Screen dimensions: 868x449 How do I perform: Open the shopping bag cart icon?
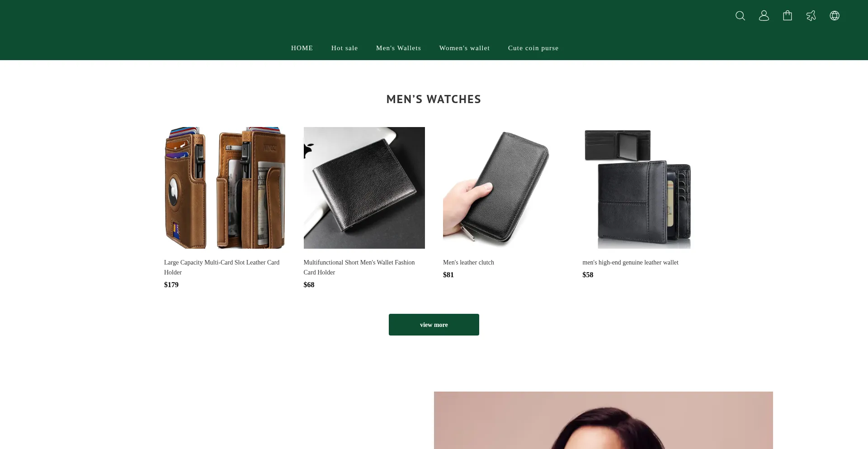pyautogui.click(x=788, y=16)
